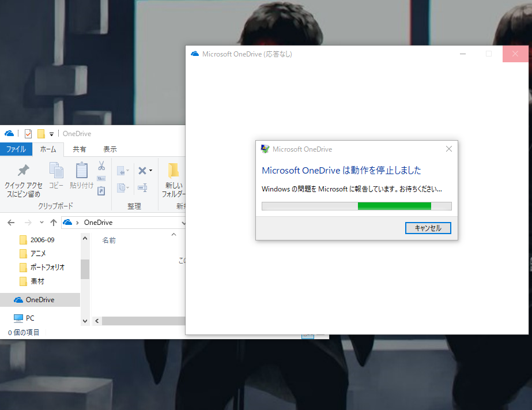Click the cloud icon in Microsoft OneDrive window title
The image size is (532, 410).
click(195, 54)
